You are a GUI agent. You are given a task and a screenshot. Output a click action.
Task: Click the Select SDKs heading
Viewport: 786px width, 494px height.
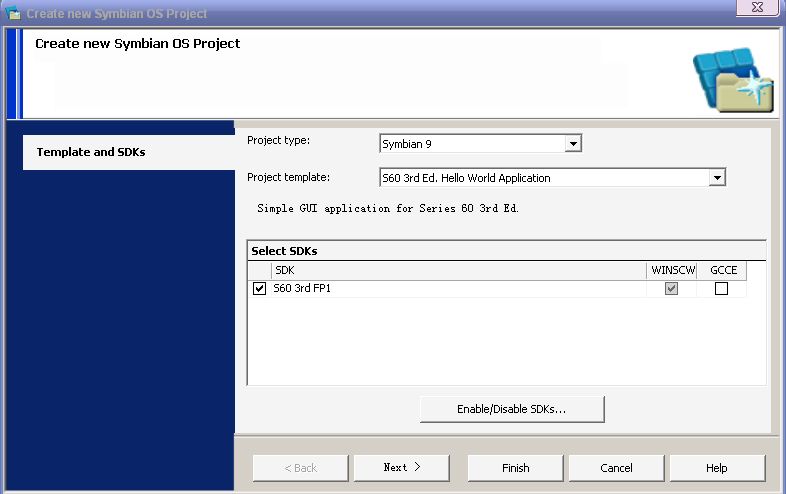[284, 251]
